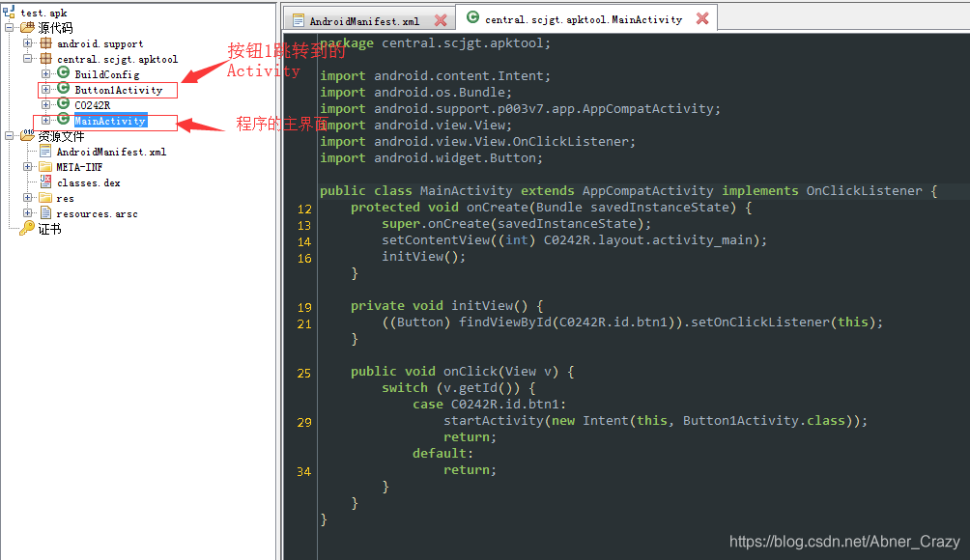Viewport: 970px width, 560px height.
Task: Select C0242R in the tree
Action: tap(93, 105)
